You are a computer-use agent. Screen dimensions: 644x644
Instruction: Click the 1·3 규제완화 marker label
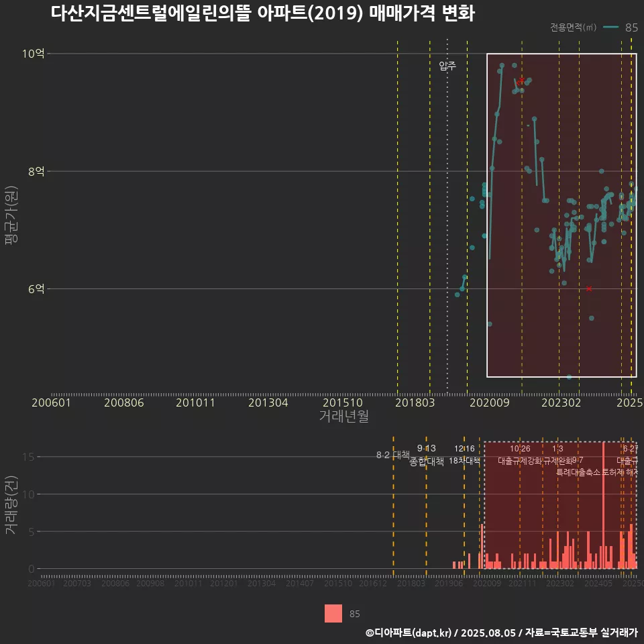557,455
